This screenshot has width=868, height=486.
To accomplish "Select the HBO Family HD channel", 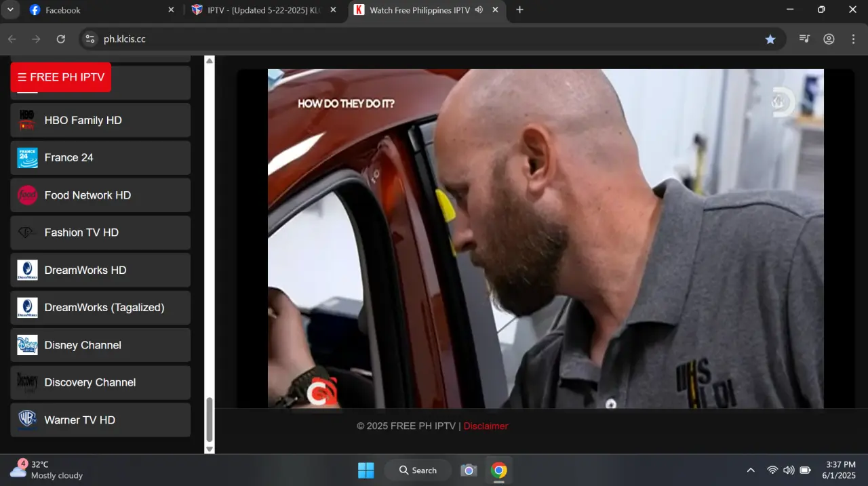I will (x=100, y=120).
